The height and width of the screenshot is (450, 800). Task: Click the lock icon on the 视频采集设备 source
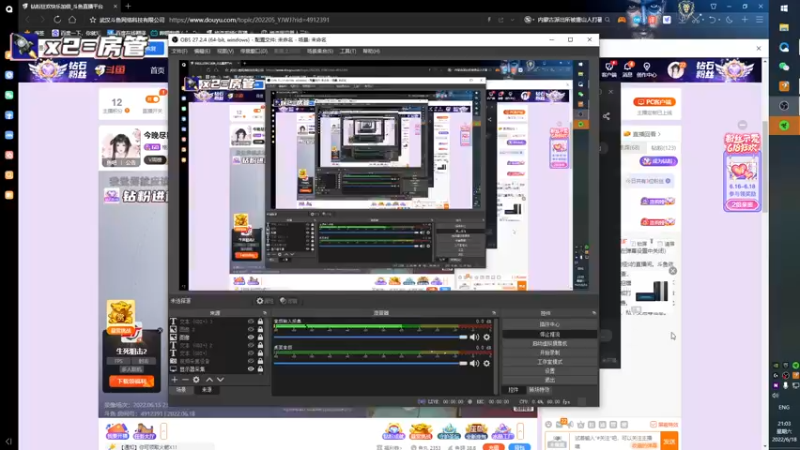(260, 361)
